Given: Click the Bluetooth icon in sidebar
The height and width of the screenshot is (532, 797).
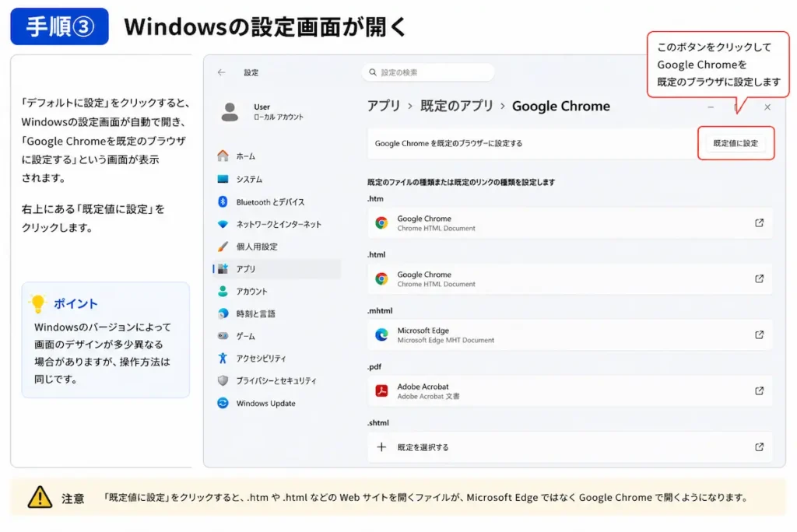Looking at the screenshot, I should (223, 201).
